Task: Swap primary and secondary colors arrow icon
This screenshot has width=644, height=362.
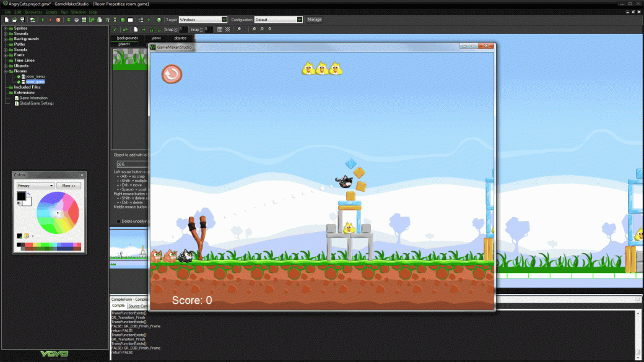Action: (28, 194)
